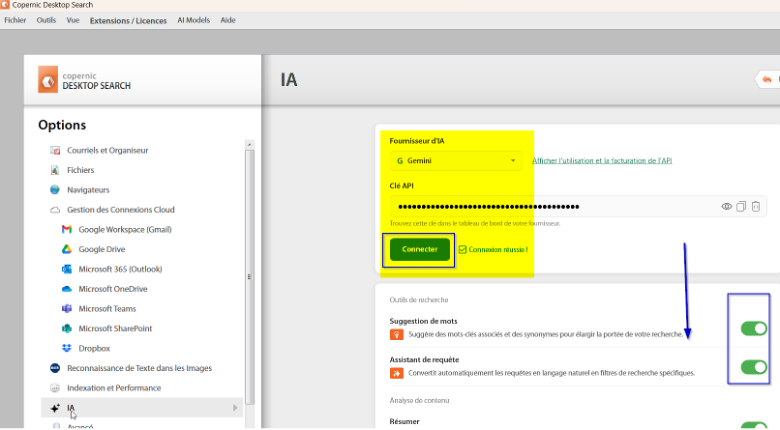
Task: Select Fichiers in the options list
Action: (81, 170)
